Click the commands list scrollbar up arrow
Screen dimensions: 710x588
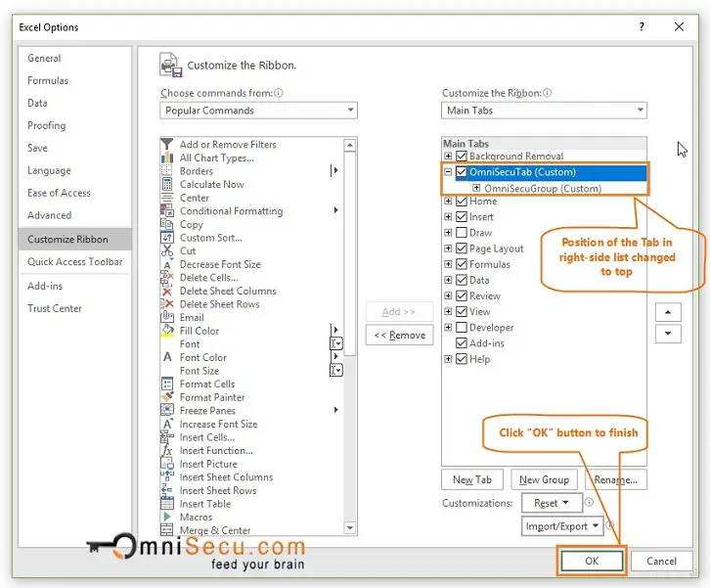(349, 145)
